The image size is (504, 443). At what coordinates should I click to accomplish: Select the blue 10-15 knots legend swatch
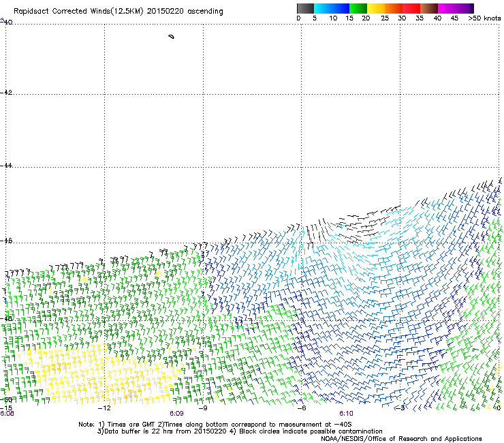(x=341, y=8)
